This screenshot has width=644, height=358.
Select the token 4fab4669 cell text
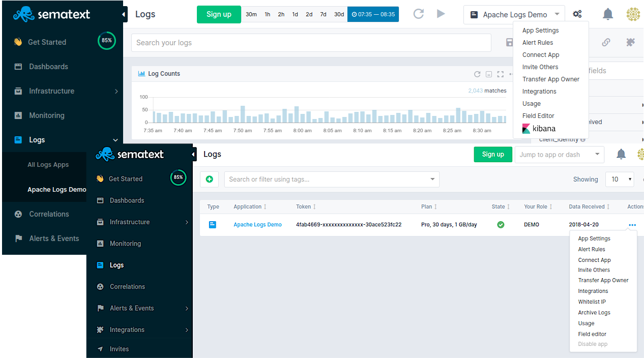click(348, 225)
